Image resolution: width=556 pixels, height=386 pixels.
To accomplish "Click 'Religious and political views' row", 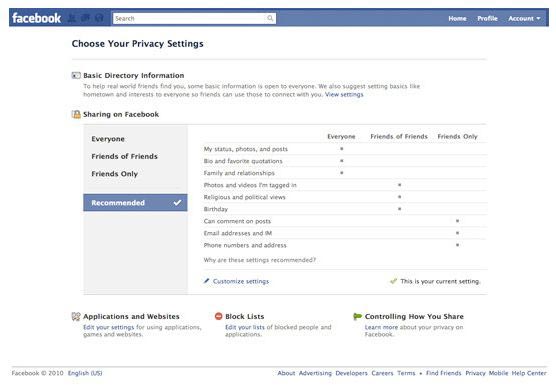I will tap(345, 197).
